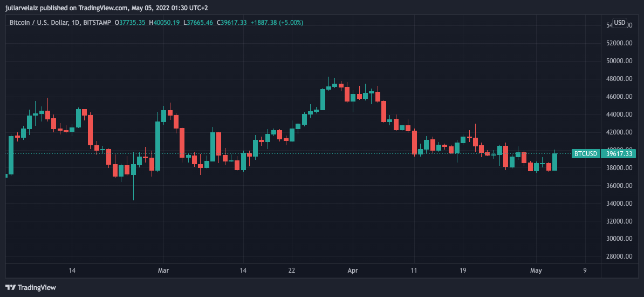This screenshot has width=644, height=297.
Task: Click the BTCUSD symbol price tag
Action: (x=586, y=154)
